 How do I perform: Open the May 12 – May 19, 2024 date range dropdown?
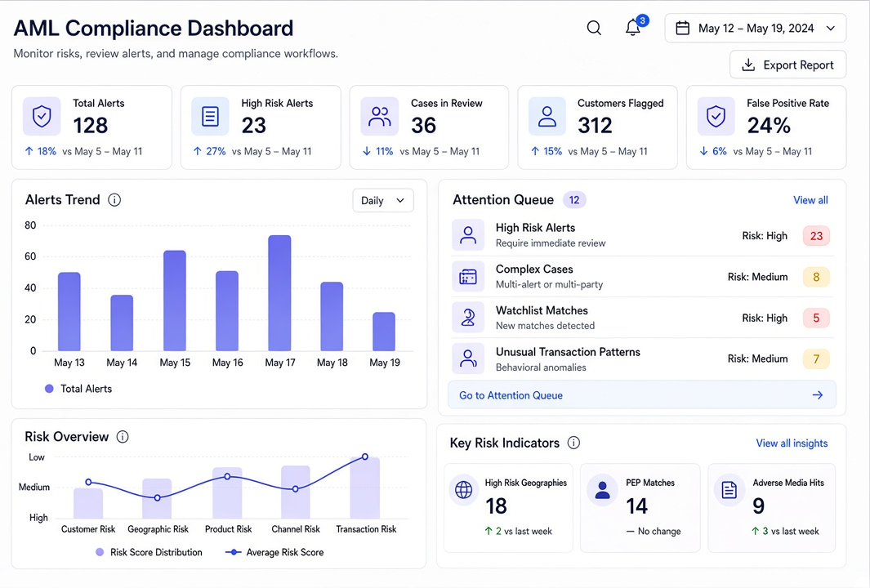point(756,28)
